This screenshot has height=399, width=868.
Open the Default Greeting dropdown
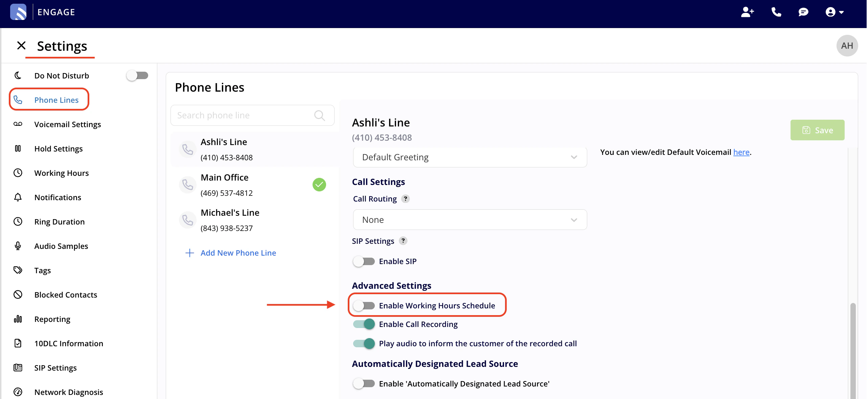[x=470, y=157]
